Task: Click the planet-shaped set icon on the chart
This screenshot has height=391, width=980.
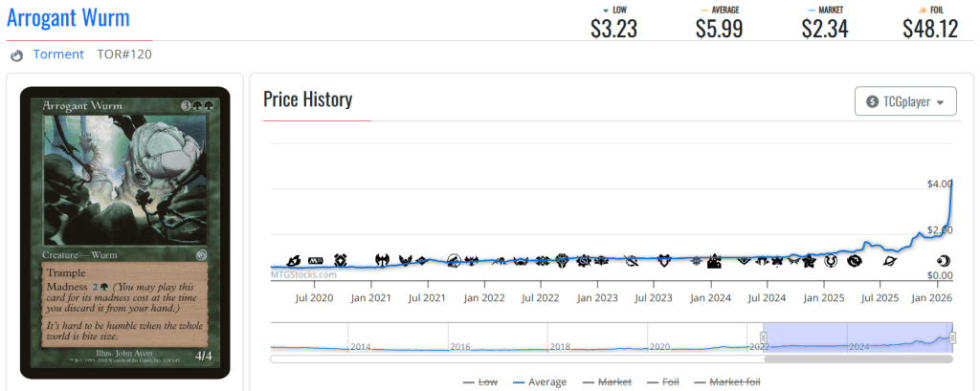Action: point(890,260)
